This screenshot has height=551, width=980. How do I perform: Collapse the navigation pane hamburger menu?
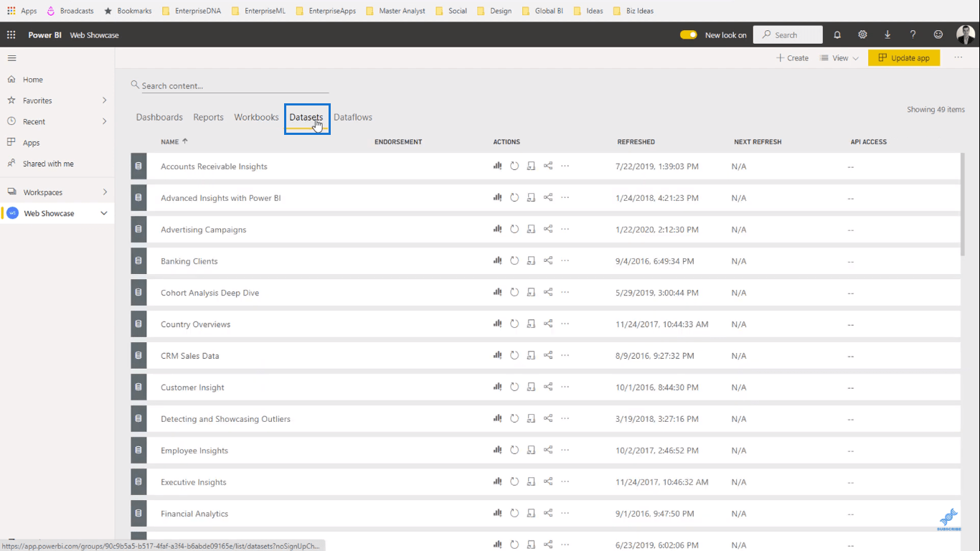coord(11,58)
